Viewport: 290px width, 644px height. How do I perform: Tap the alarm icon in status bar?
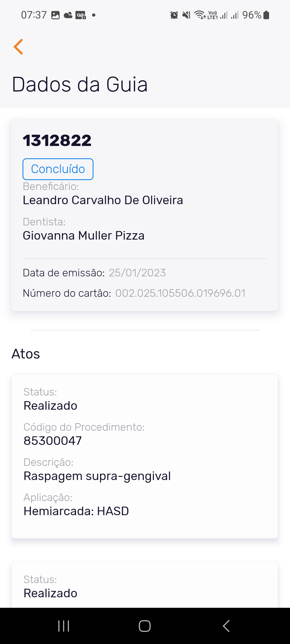pos(174,15)
